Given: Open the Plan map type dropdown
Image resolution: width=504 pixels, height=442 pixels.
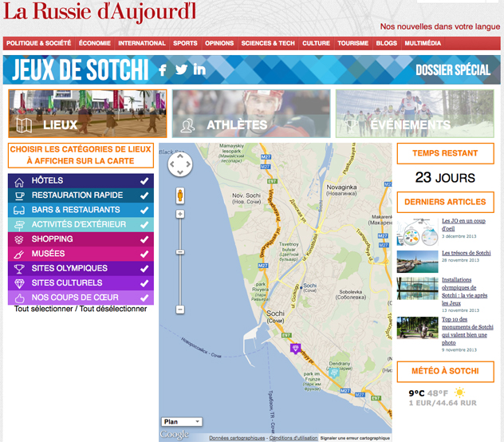Looking at the screenshot, I should pyautogui.click(x=182, y=421).
